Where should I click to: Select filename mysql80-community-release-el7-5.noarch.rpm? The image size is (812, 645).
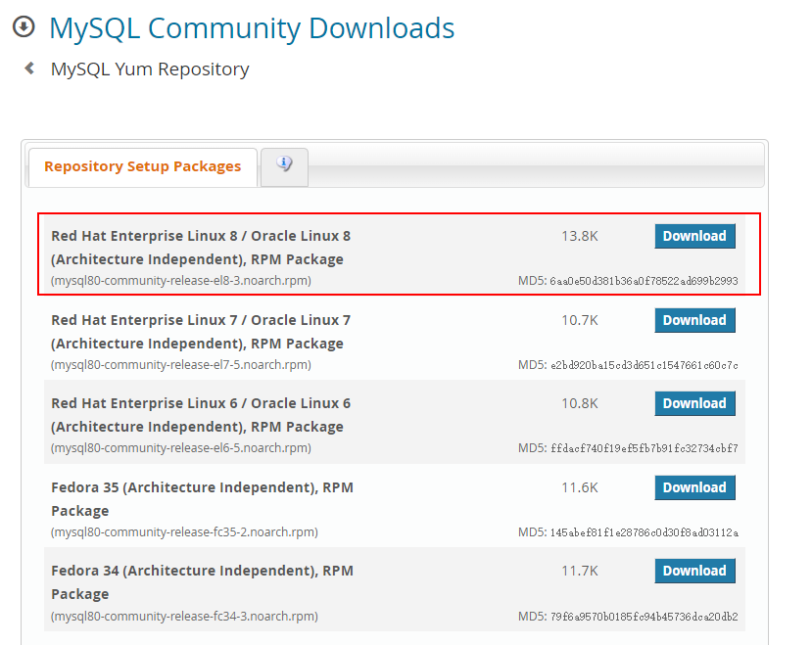(x=181, y=365)
